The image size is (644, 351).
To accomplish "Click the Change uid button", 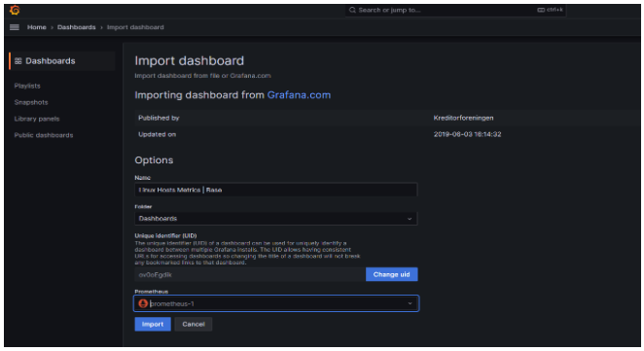I will tap(391, 274).
